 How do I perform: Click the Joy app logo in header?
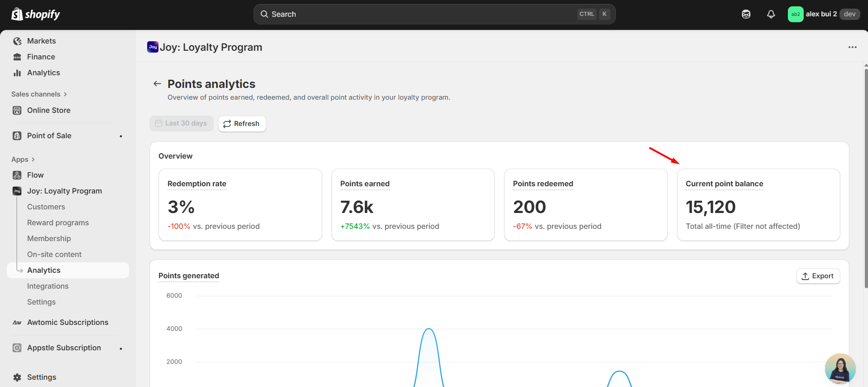pyautogui.click(x=153, y=47)
